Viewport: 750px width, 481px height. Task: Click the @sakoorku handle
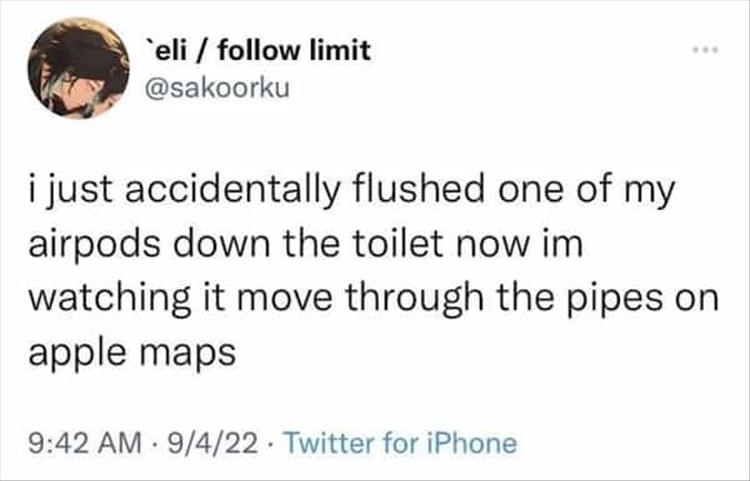pos(218,88)
